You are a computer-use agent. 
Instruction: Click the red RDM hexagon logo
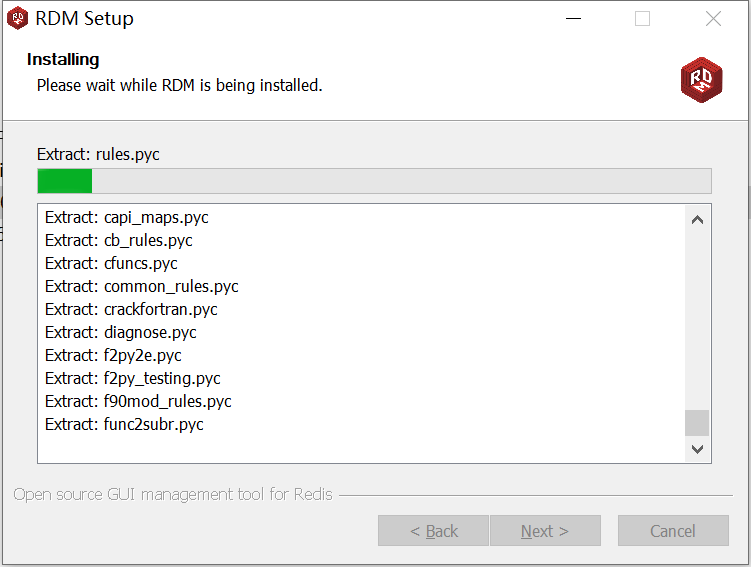coord(701,79)
